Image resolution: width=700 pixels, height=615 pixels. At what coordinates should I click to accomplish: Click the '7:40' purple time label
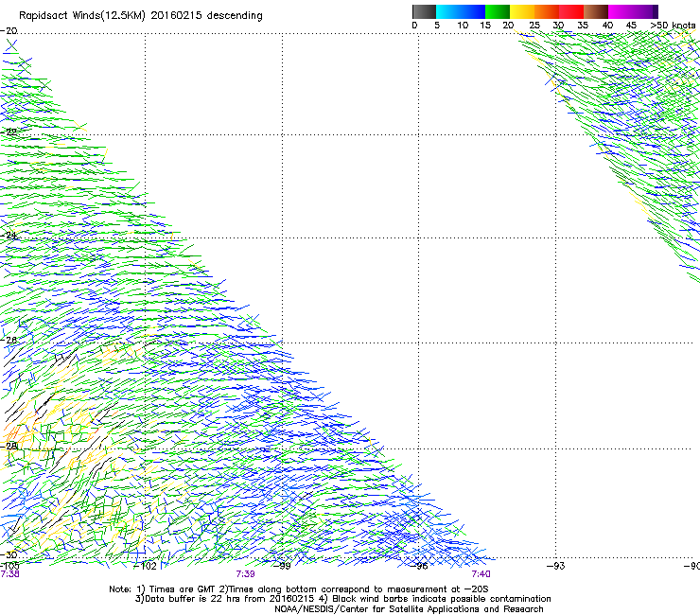pos(481,574)
